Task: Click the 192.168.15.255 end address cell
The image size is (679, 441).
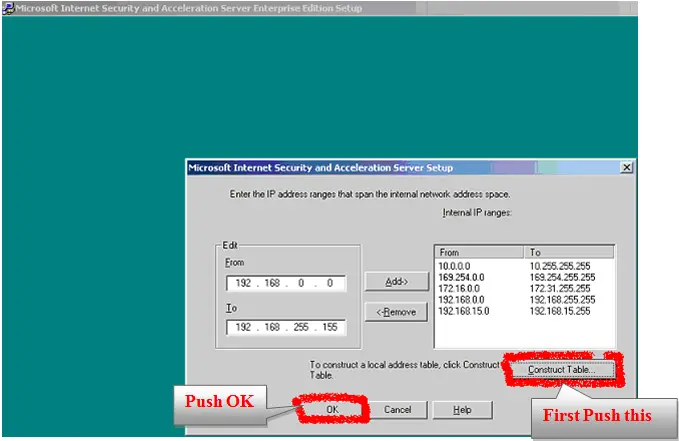Action: (560, 311)
